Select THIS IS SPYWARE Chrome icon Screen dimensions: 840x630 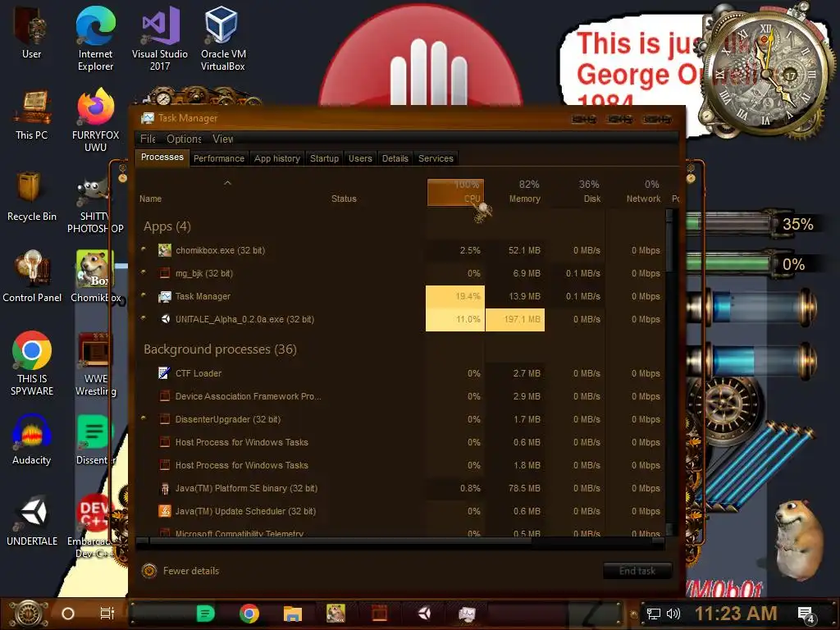32,364
